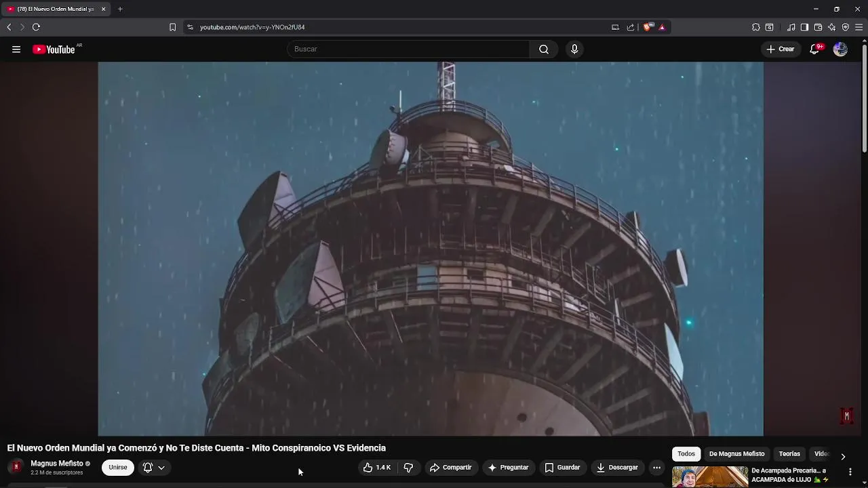The height and width of the screenshot is (488, 868).
Task: Select the Teorías filter chip
Action: coord(789,454)
